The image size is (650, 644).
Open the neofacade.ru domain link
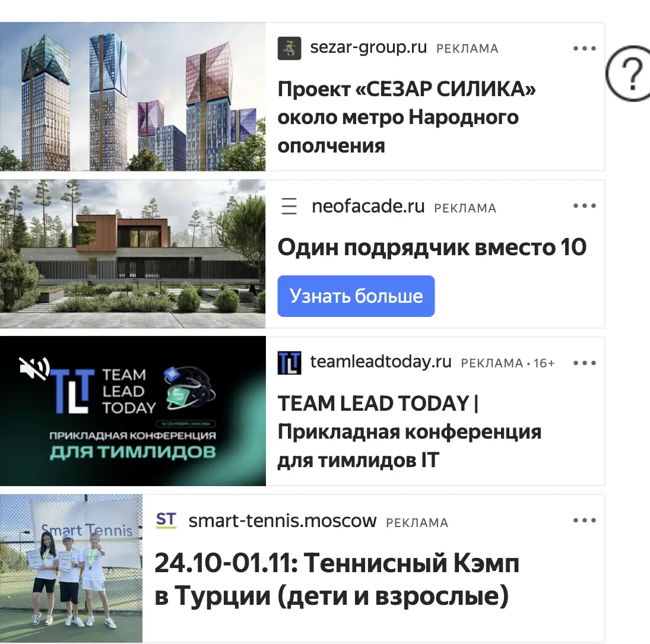pos(368,206)
